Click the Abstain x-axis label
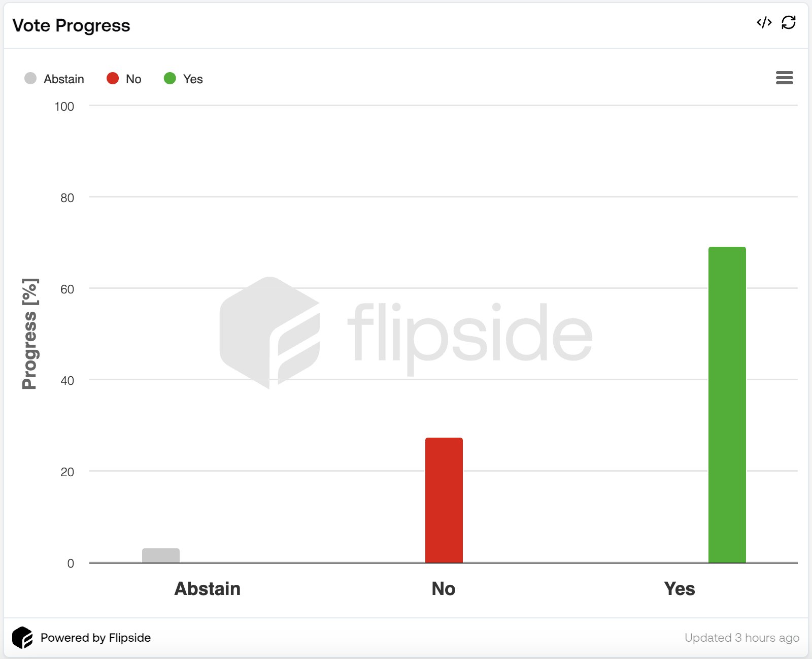The width and height of the screenshot is (812, 659). tap(208, 588)
